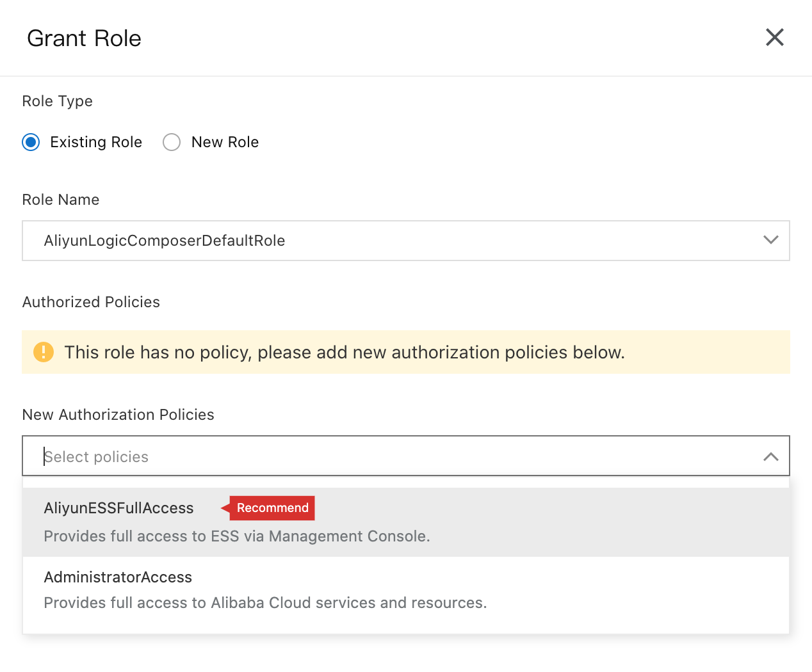Screen dimensions: 812x672
Task: Click the no-policy warning message text
Action: [345, 353]
